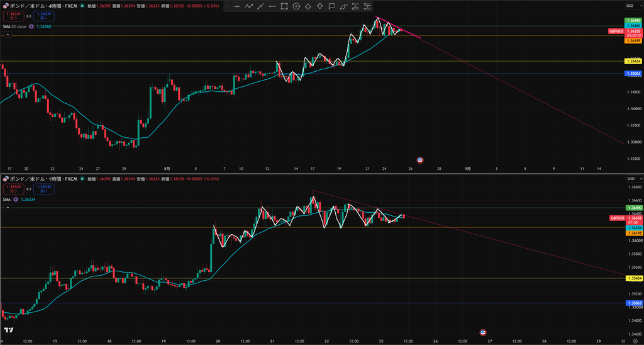Open the symbol title ポンド/米ドル・1時間・FXCM
This screenshot has height=345, width=644.
pos(43,179)
